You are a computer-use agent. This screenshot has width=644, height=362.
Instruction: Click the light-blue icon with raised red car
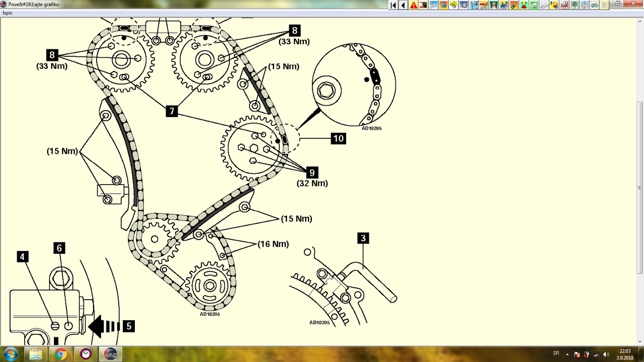[564, 5]
